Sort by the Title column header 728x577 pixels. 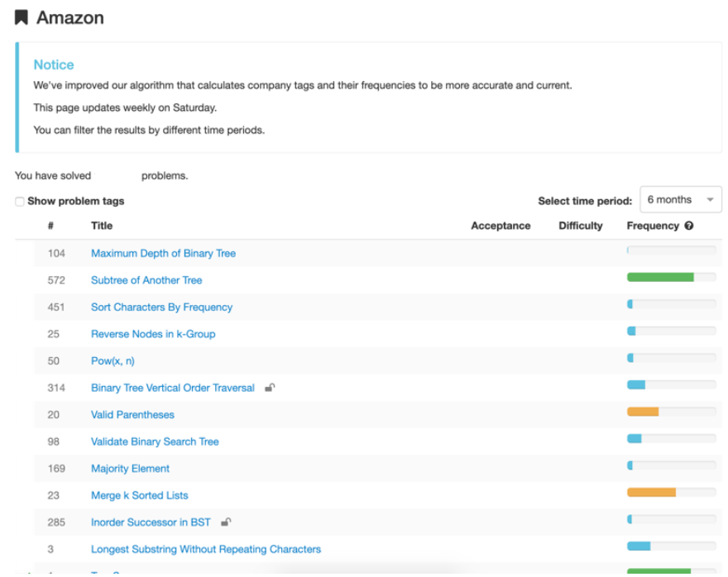tap(102, 226)
